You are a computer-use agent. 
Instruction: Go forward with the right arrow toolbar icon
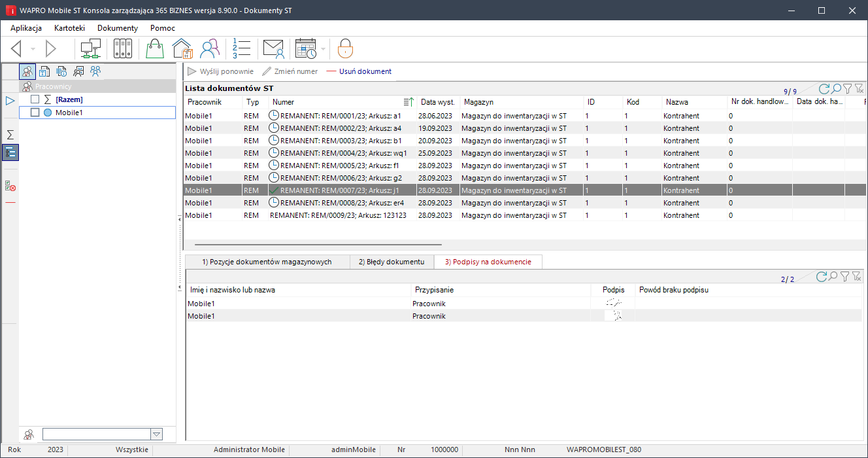point(51,49)
